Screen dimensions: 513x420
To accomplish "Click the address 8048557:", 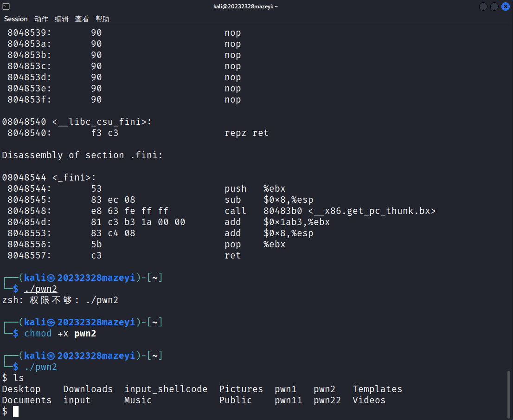I will [29, 255].
